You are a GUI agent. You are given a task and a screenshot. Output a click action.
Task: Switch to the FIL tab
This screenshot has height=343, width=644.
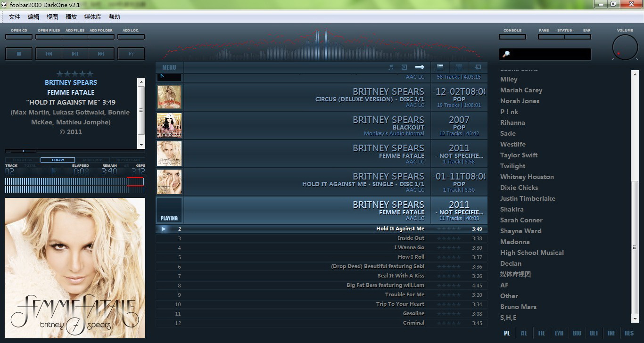point(541,333)
